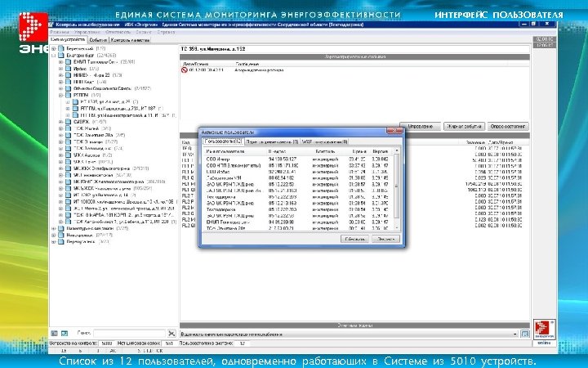Viewport: 588px width, 368px height.
Task: Click the Обновить button in the dialog
Action: coord(354,239)
